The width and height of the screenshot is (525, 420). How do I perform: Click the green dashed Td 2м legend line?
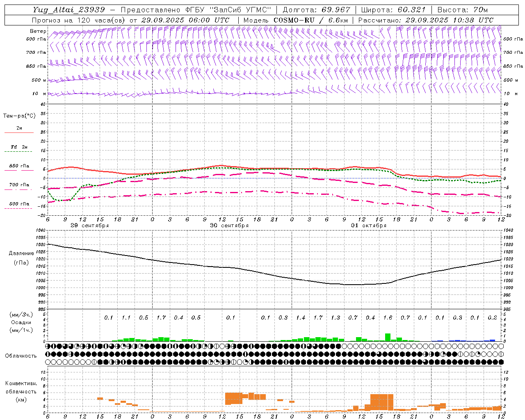pos(18,152)
